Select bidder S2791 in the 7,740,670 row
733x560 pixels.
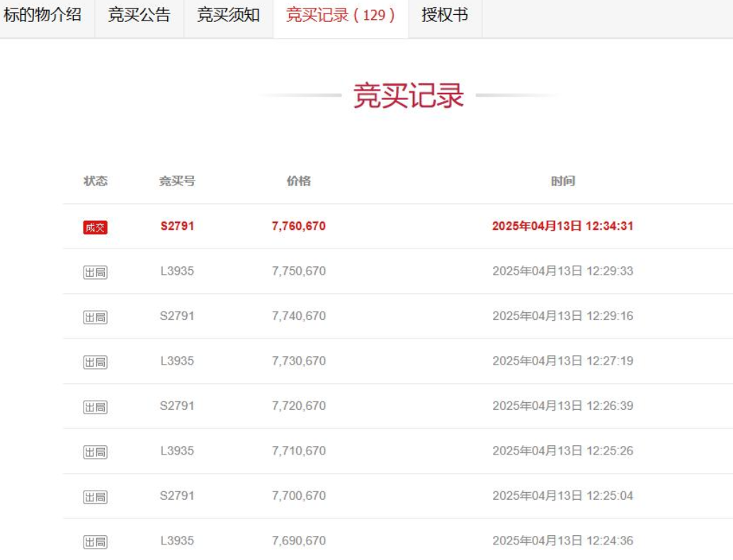point(177,316)
